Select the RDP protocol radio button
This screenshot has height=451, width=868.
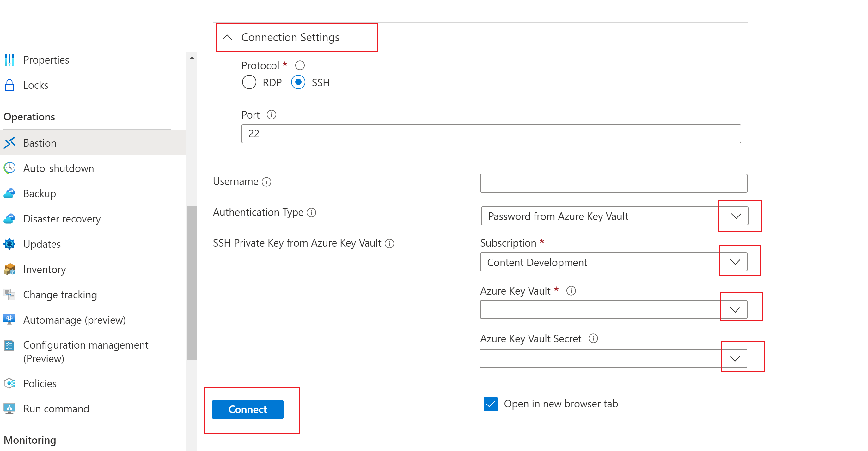tap(249, 82)
